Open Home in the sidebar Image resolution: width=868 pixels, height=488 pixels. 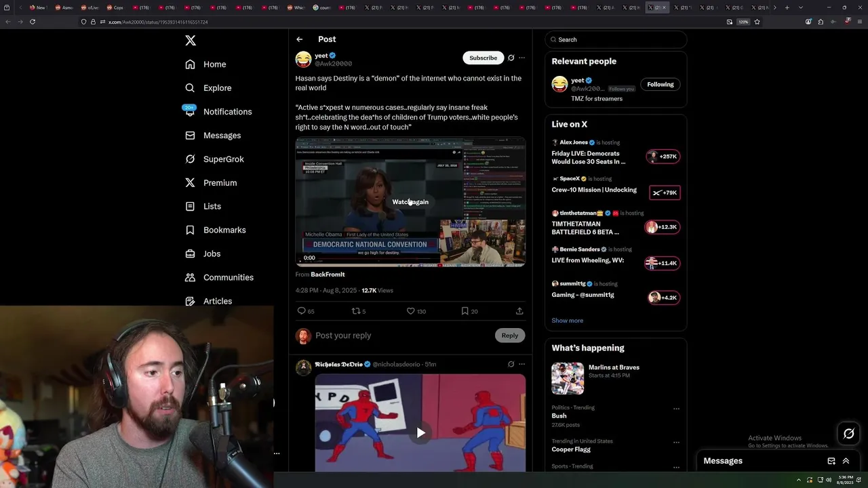[x=205, y=64]
